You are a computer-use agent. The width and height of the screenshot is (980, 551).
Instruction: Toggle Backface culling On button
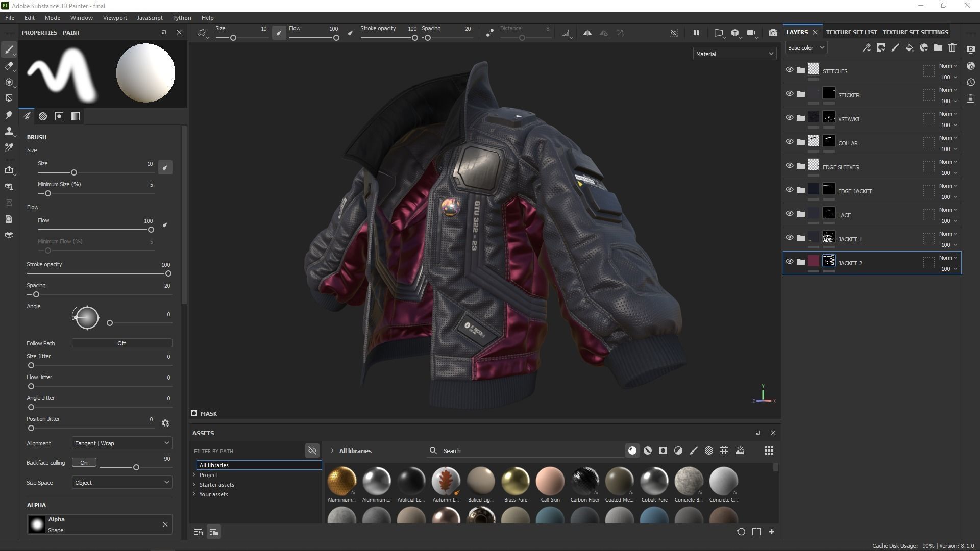pos(84,463)
